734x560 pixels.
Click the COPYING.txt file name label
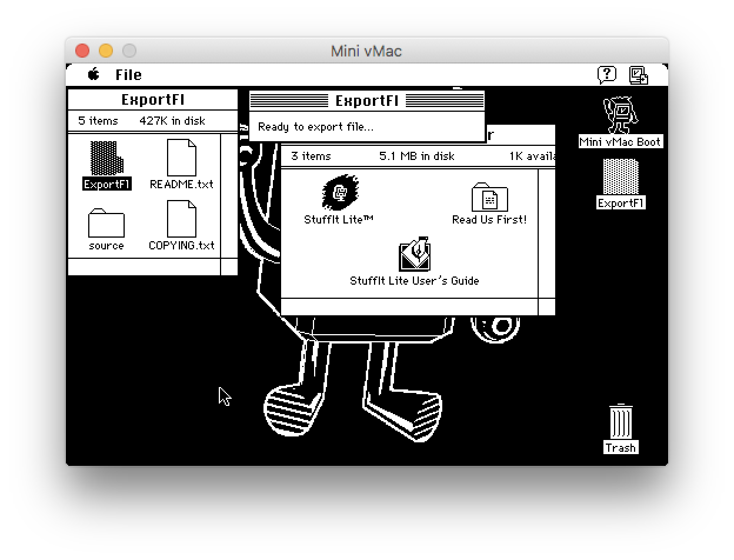[182, 245]
